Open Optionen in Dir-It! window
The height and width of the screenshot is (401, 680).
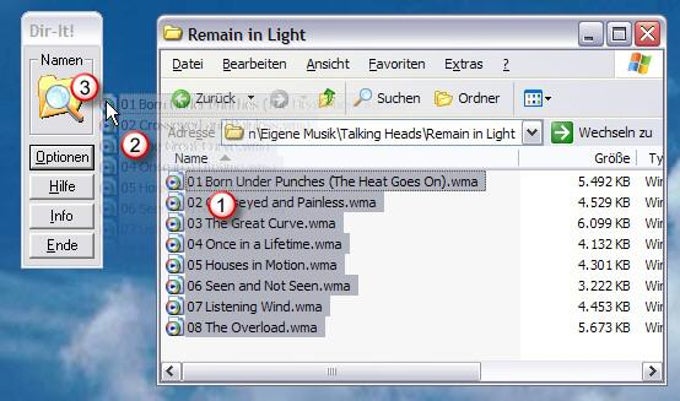tap(62, 157)
